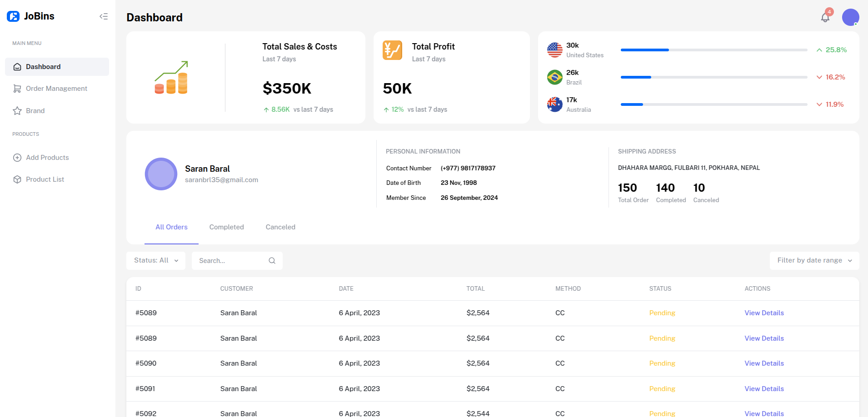Open Order Management in the sidebar

pos(56,89)
